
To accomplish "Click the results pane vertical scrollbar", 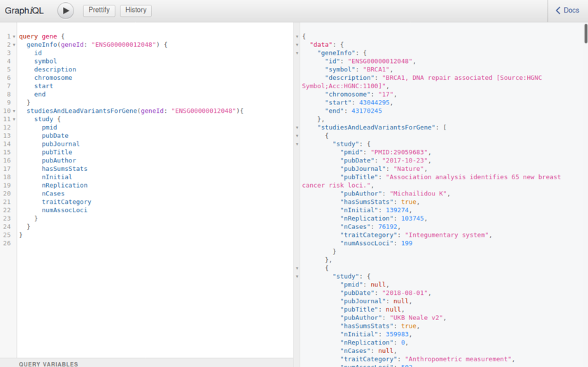I will click(586, 34).
